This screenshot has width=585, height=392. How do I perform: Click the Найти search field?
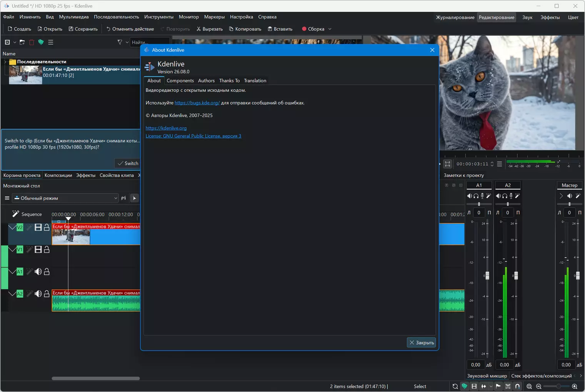pos(150,42)
